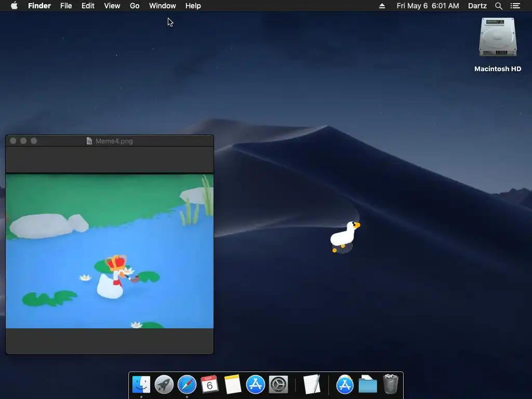Open the Trash in the Dock
The height and width of the screenshot is (399, 532).
pos(391,384)
